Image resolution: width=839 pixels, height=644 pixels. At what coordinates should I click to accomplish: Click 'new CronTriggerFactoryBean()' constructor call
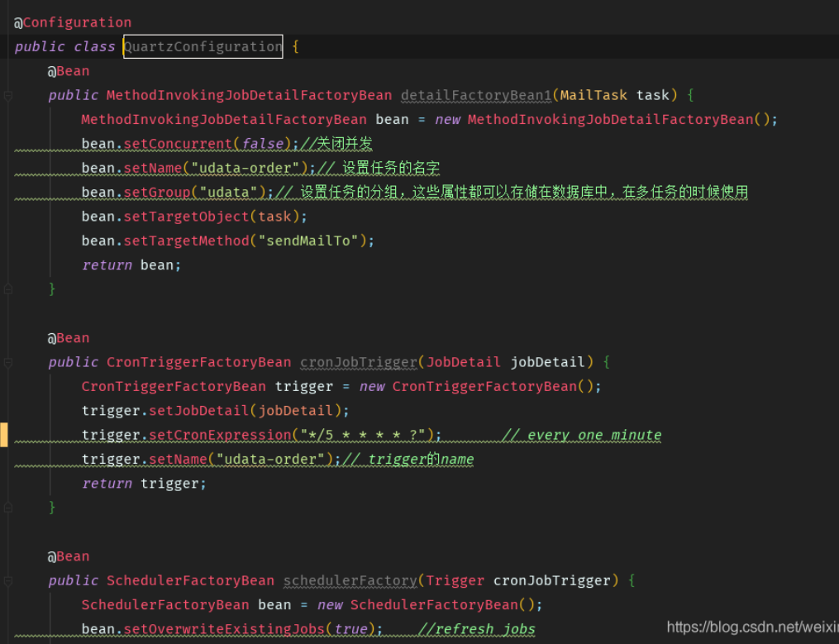[x=476, y=387]
